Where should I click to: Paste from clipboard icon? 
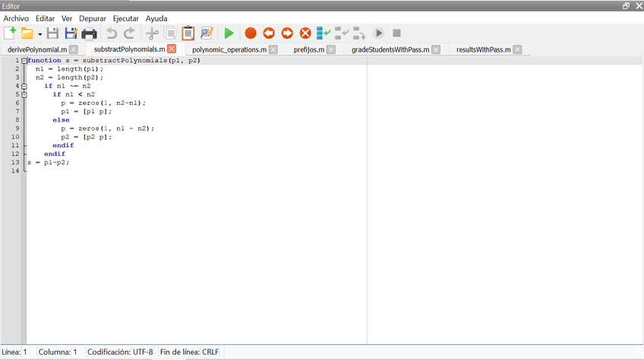pyautogui.click(x=188, y=33)
